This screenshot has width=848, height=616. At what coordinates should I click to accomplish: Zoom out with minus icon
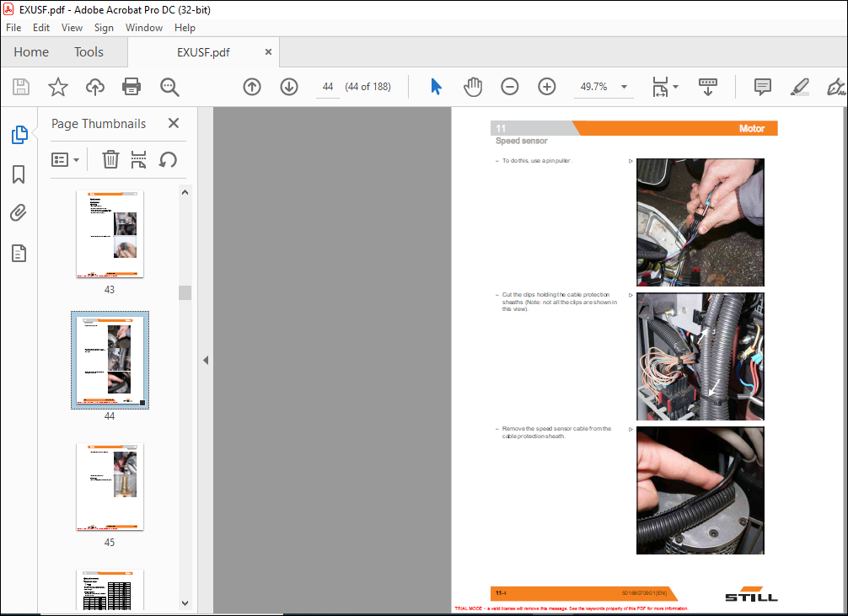point(509,87)
